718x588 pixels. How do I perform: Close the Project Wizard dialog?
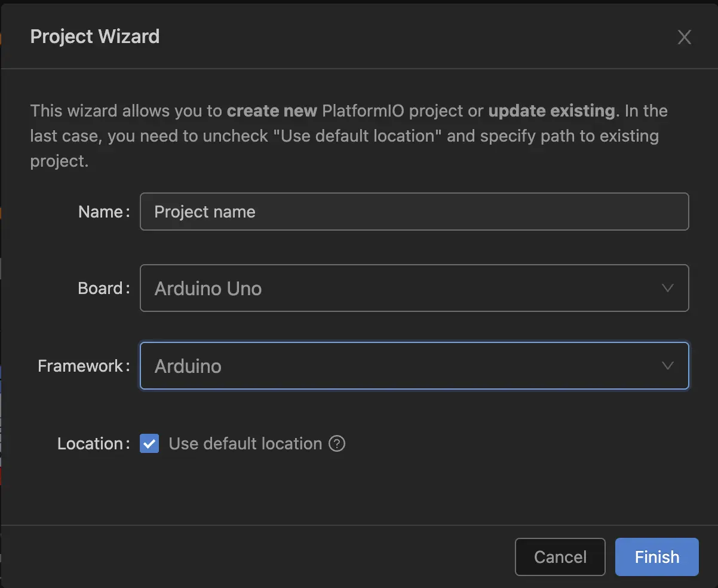click(x=684, y=36)
